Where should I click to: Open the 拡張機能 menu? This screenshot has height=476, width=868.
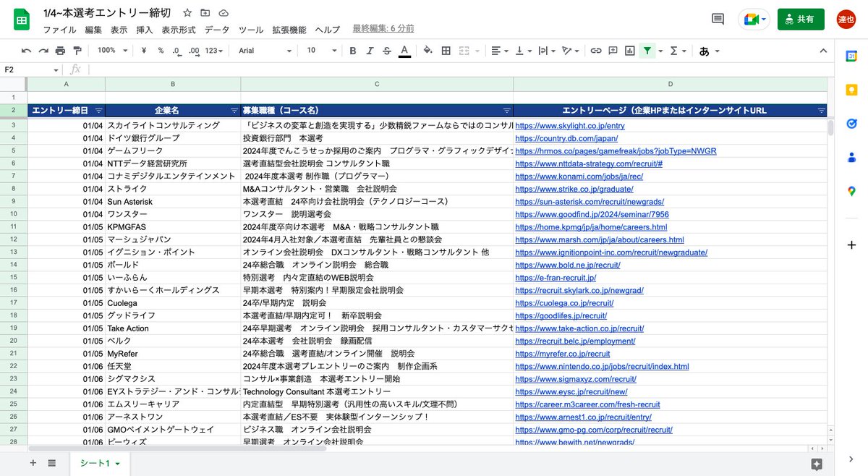pos(289,30)
